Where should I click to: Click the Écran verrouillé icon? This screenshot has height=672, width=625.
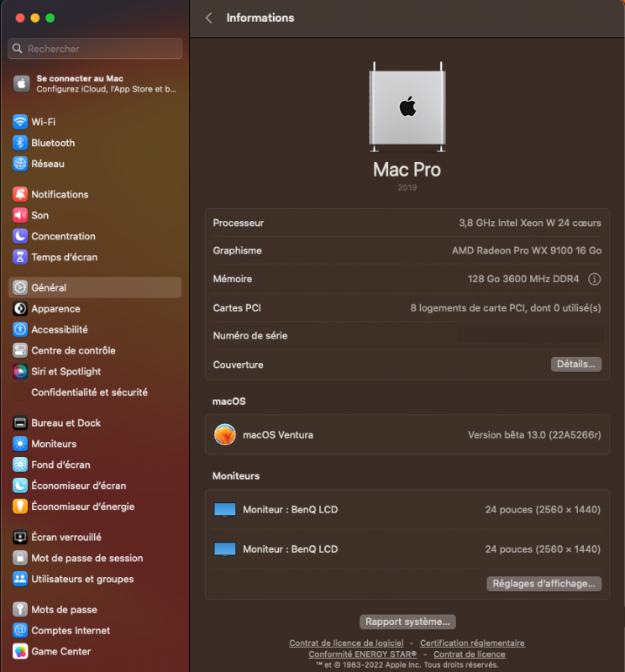pos(20,537)
